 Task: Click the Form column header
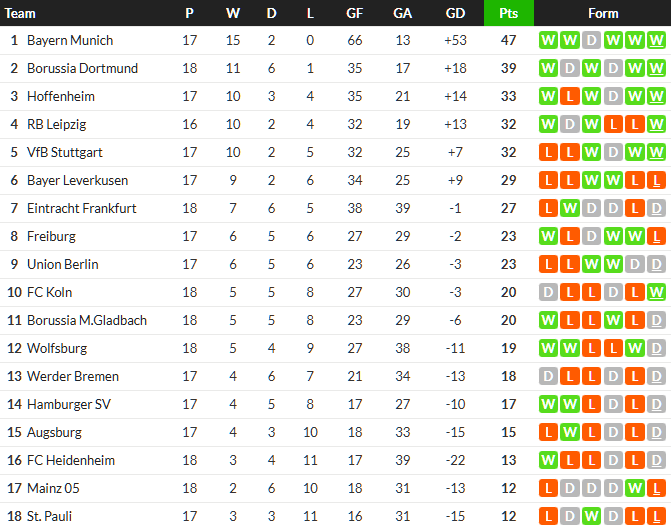[x=603, y=13]
